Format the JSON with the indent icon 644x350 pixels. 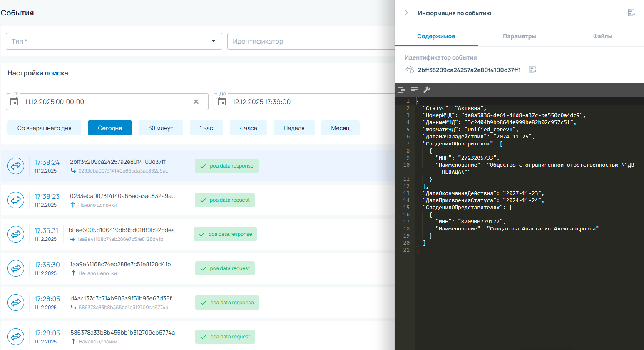[402, 90]
